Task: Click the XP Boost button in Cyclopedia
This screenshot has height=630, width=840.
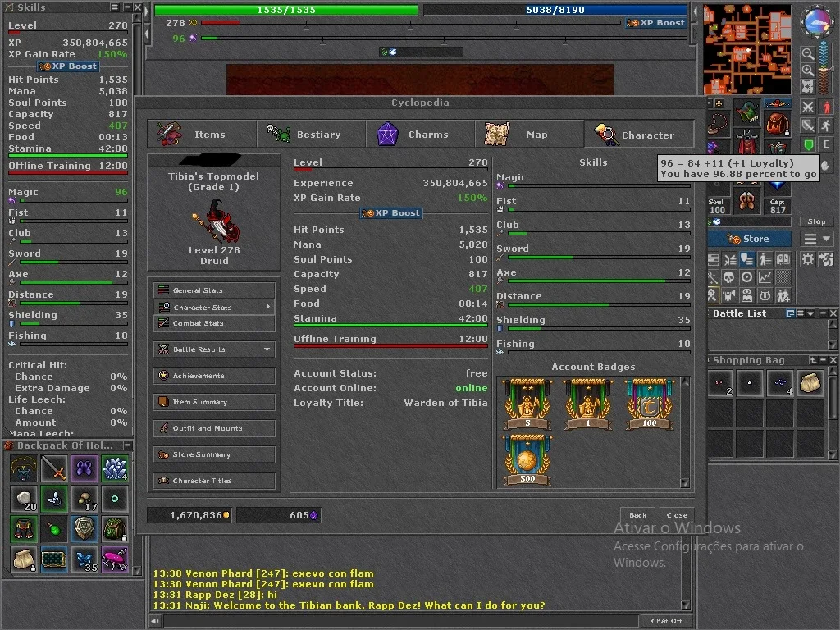Action: [x=391, y=213]
